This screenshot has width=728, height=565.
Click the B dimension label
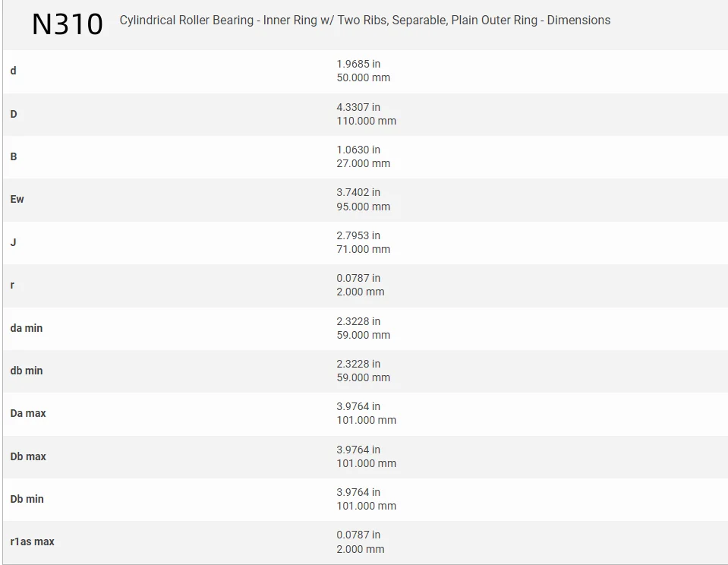[x=14, y=156]
